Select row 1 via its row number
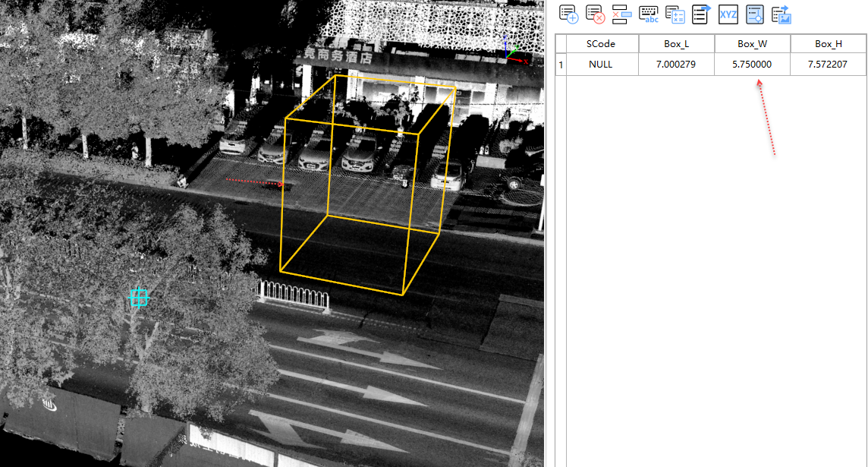Screen dimensions: 868x467 pos(561,65)
